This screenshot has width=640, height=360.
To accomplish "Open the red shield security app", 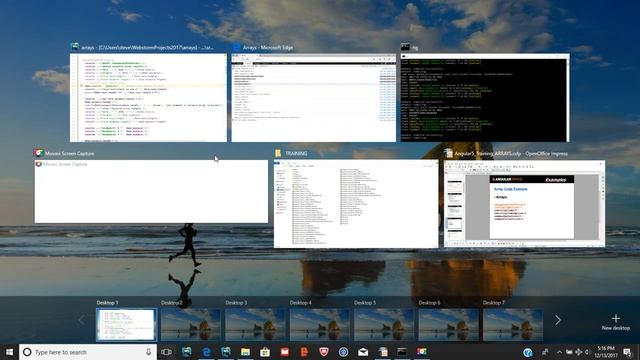I will 324,352.
